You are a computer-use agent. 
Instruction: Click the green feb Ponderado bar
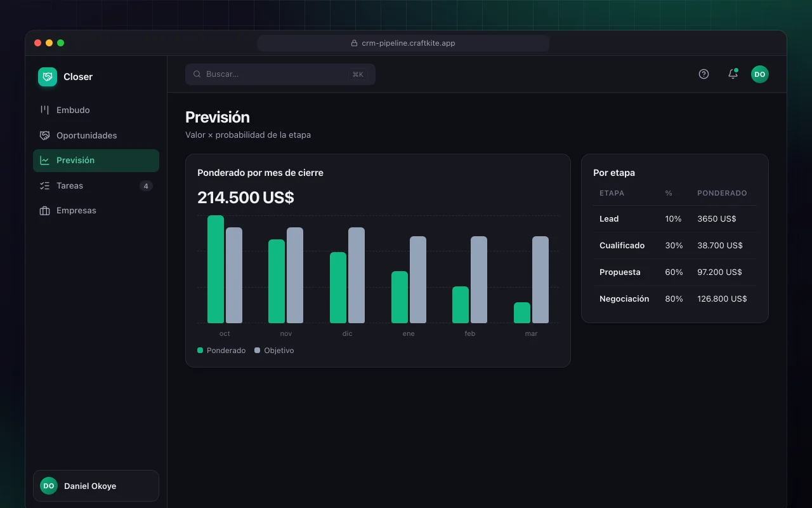pos(461,305)
